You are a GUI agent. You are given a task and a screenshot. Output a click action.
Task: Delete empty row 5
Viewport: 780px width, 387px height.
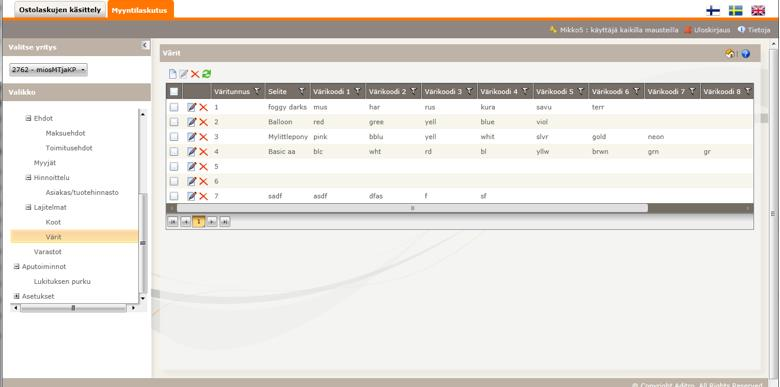pyautogui.click(x=203, y=167)
